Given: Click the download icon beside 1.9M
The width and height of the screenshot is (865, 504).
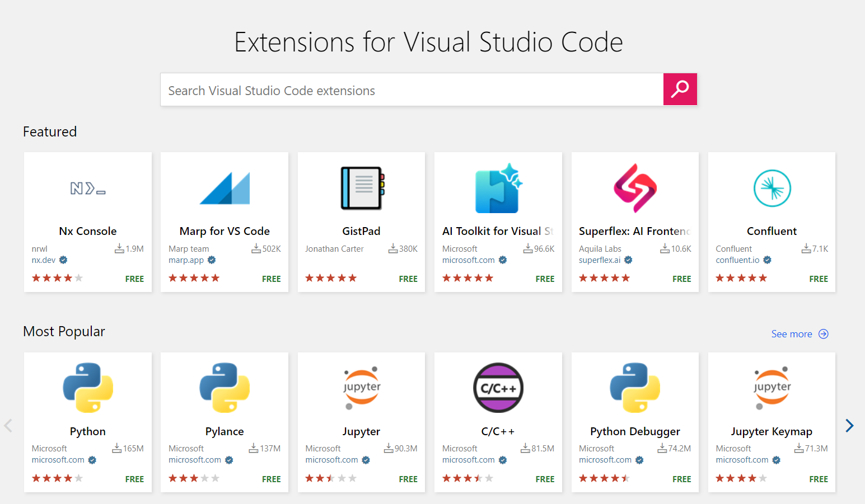Looking at the screenshot, I should [119, 248].
